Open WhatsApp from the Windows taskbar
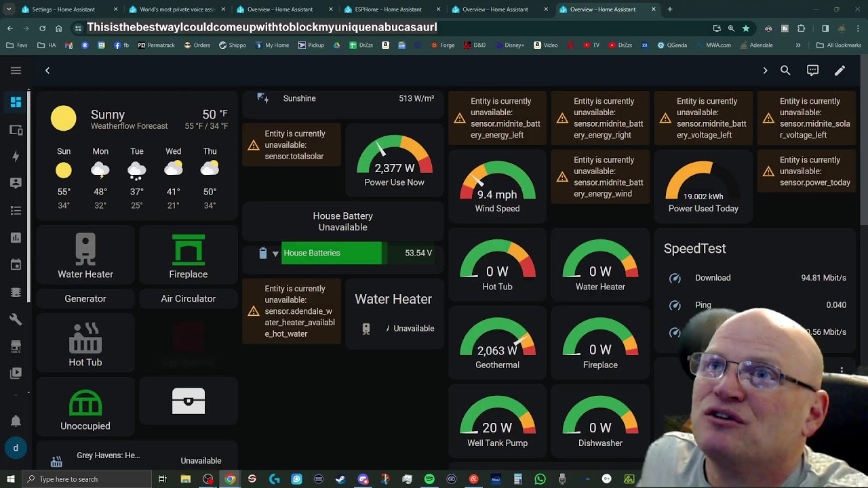 tap(540, 479)
